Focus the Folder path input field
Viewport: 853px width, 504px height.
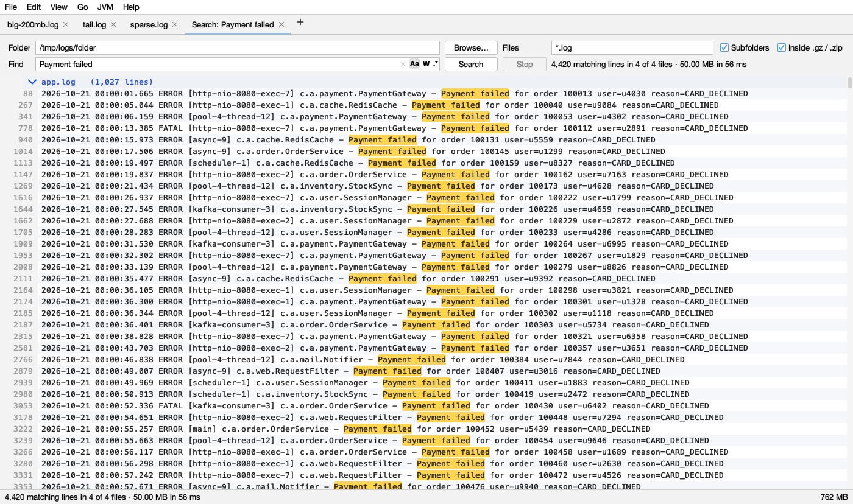[238, 47]
